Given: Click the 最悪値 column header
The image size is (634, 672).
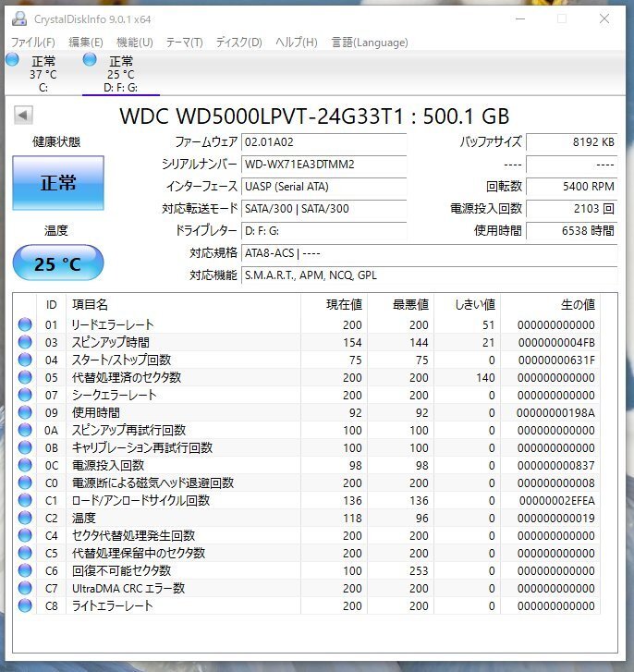Looking at the screenshot, I should (400, 305).
